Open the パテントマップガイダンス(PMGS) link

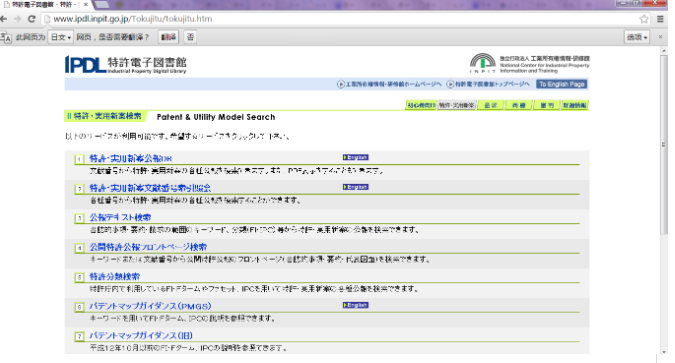(150, 306)
